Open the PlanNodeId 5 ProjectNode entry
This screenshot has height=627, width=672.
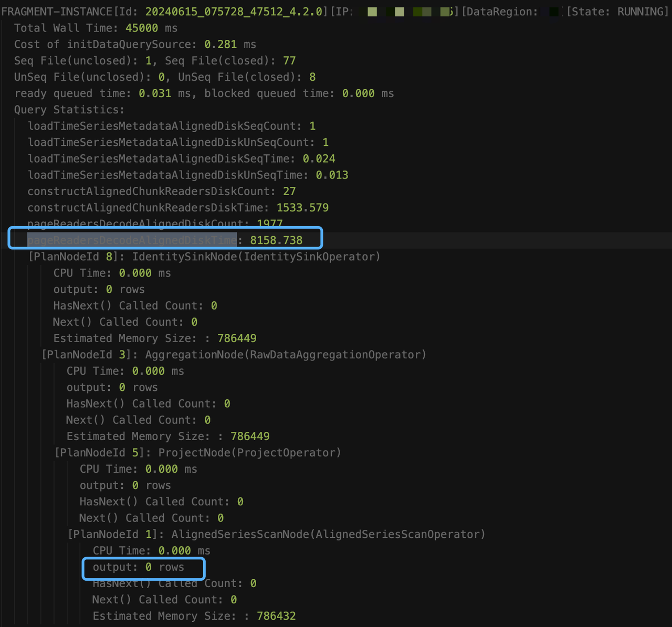click(198, 452)
